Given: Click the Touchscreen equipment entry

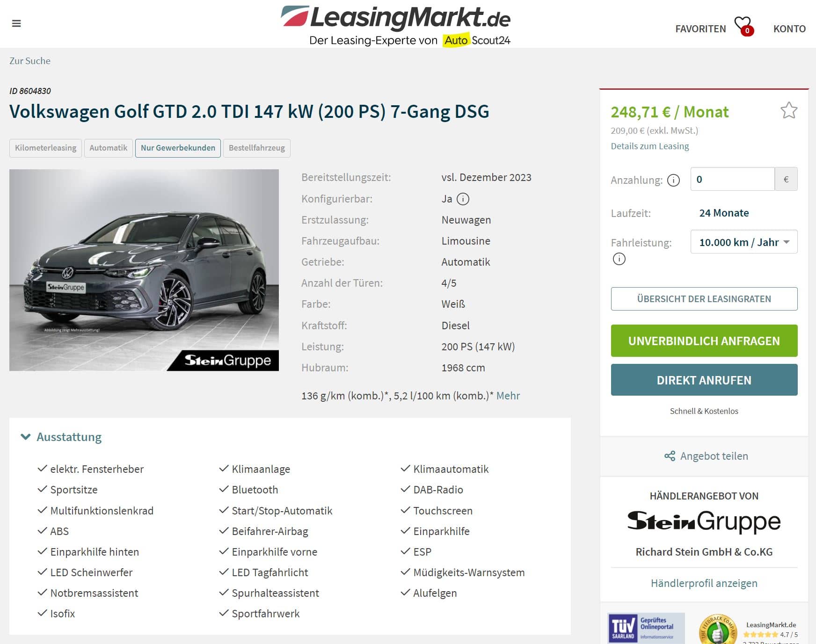Looking at the screenshot, I should click(443, 511).
